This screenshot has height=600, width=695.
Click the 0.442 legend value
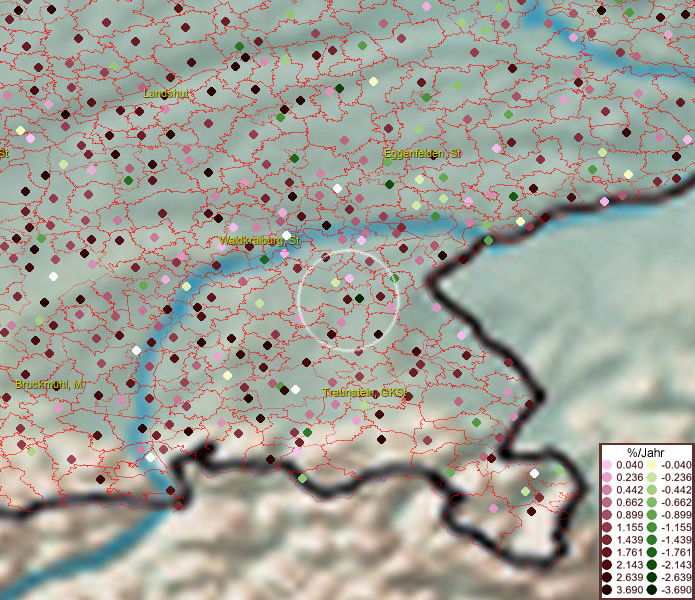click(629, 490)
